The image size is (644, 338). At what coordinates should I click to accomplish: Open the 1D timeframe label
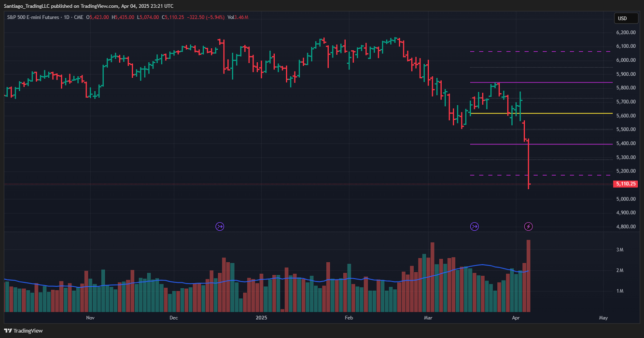67,16
